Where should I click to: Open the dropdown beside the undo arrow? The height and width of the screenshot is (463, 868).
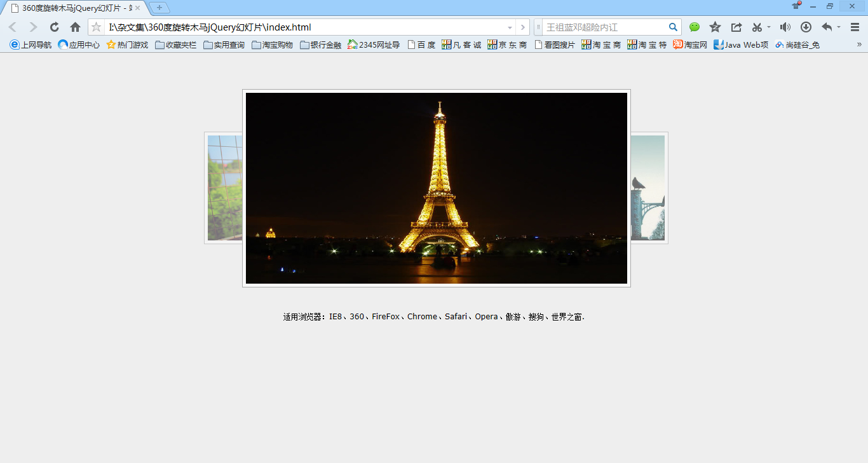click(839, 27)
